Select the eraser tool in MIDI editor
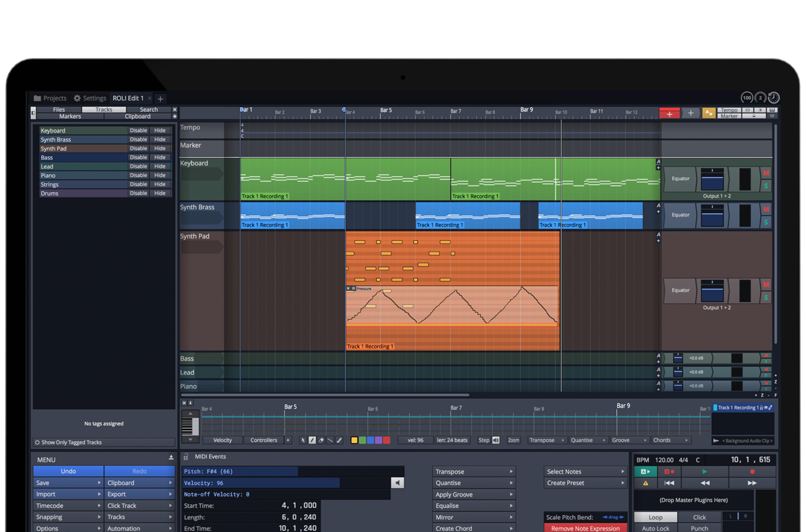 point(321,440)
